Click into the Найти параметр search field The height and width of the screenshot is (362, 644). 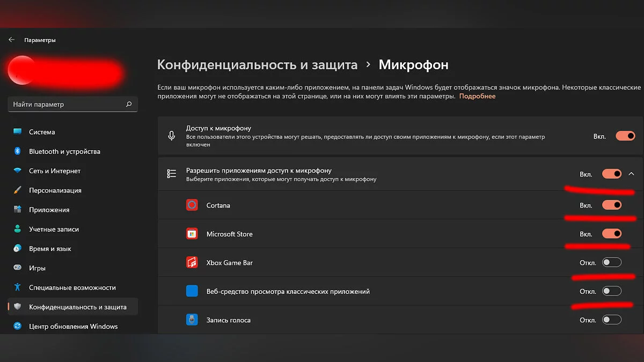73,105
